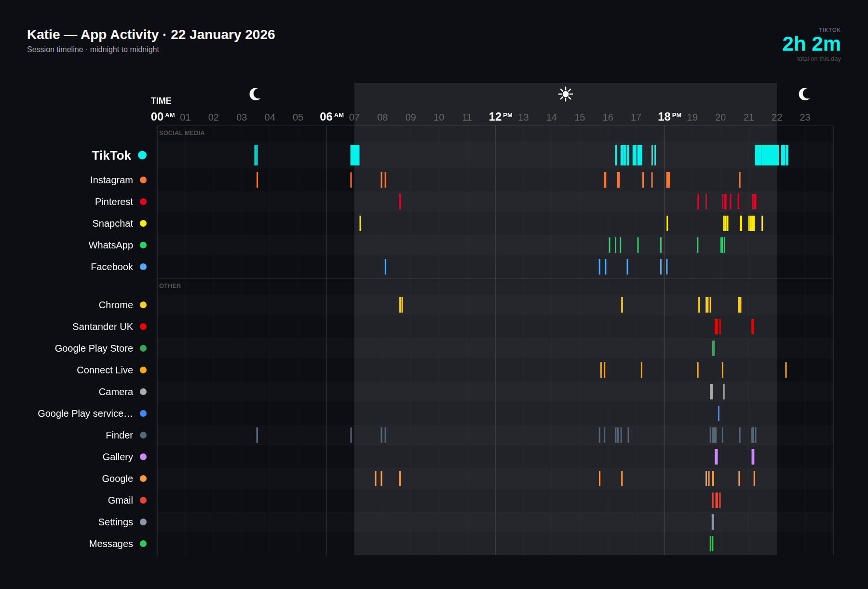The height and width of the screenshot is (589, 868).
Task: Select the TikTok session block at 07
Action: (x=355, y=155)
